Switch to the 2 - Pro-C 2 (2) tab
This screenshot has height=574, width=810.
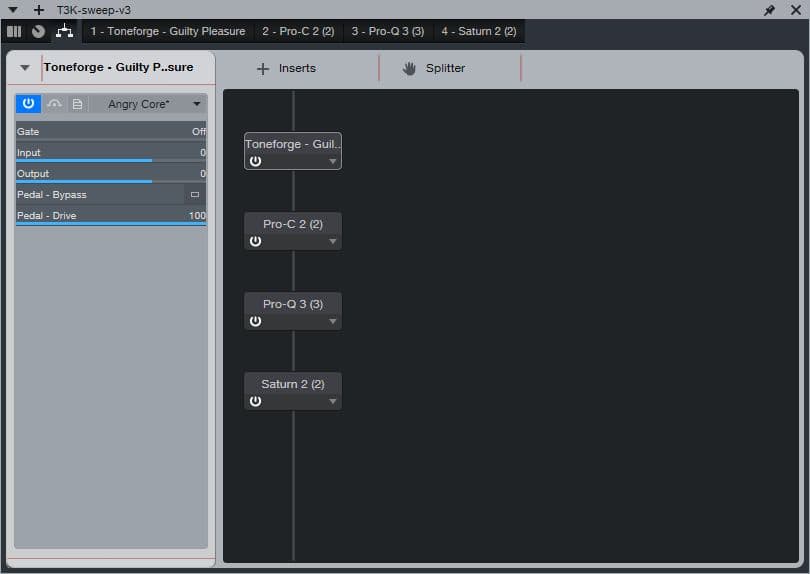click(x=298, y=31)
